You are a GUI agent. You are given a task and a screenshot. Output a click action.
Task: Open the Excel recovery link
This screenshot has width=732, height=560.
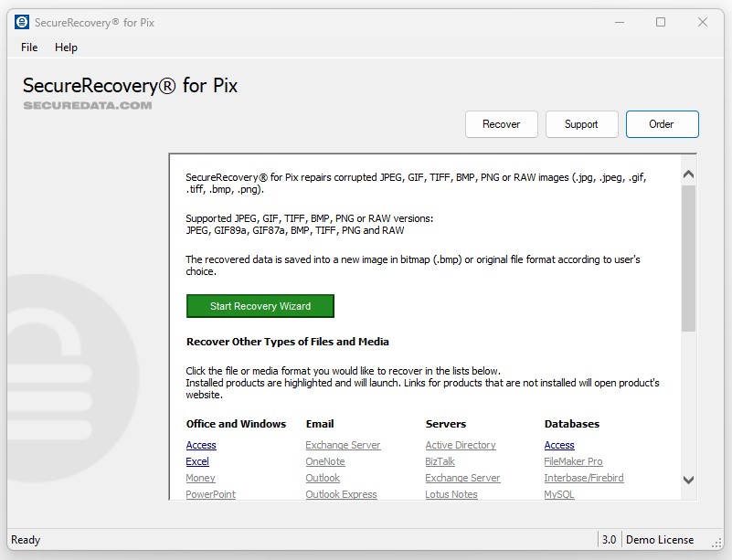click(x=197, y=461)
